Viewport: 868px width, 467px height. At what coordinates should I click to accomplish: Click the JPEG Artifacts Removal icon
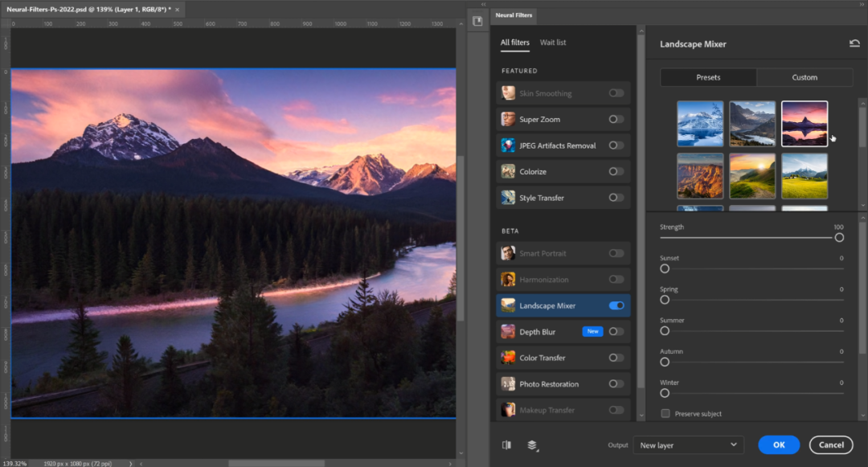pos(508,145)
